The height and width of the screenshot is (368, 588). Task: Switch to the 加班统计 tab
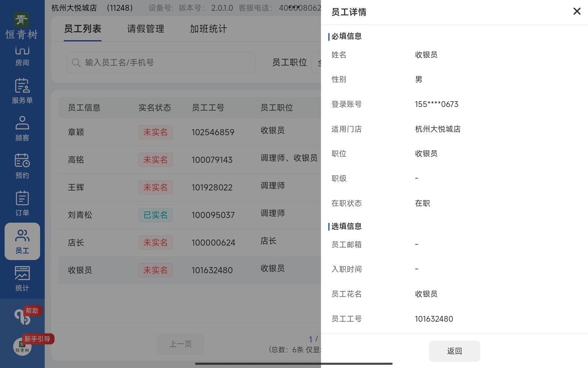(x=208, y=29)
